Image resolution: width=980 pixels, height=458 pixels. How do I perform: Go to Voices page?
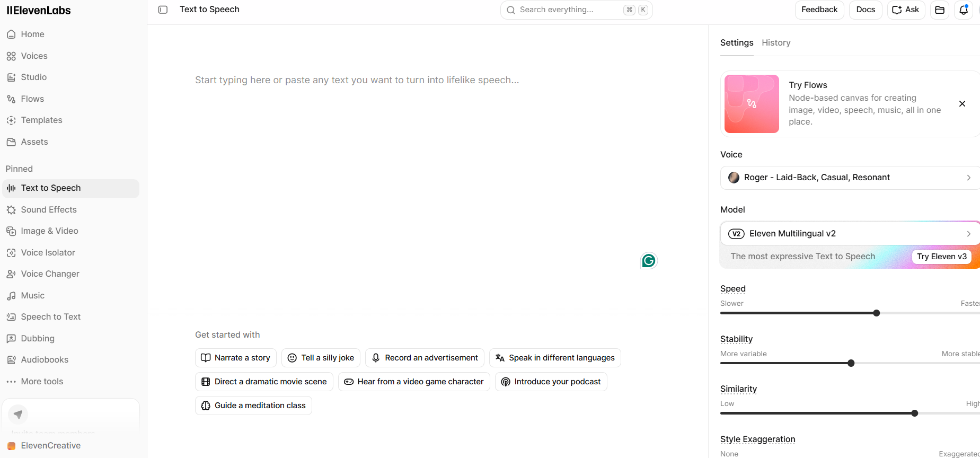[x=70, y=56]
